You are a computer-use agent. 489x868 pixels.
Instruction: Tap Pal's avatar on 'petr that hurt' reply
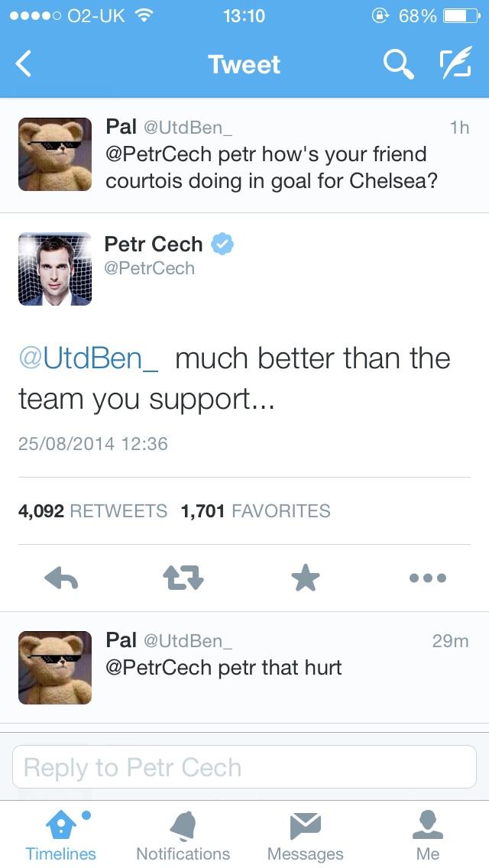(x=55, y=668)
